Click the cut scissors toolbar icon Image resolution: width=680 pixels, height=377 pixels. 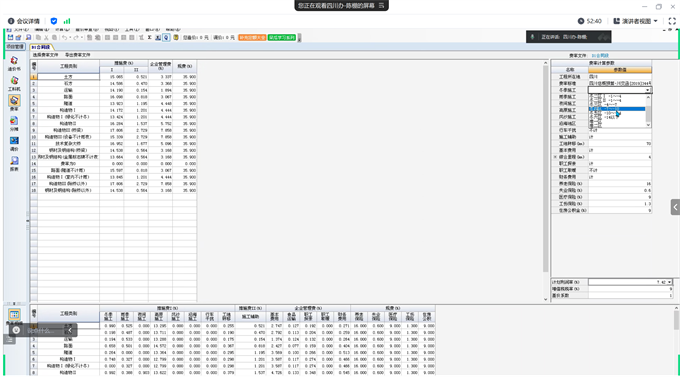[46, 38]
